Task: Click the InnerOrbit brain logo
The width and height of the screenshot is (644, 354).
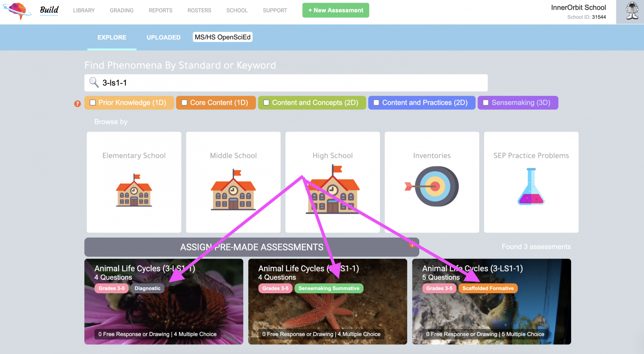Action: (x=18, y=11)
